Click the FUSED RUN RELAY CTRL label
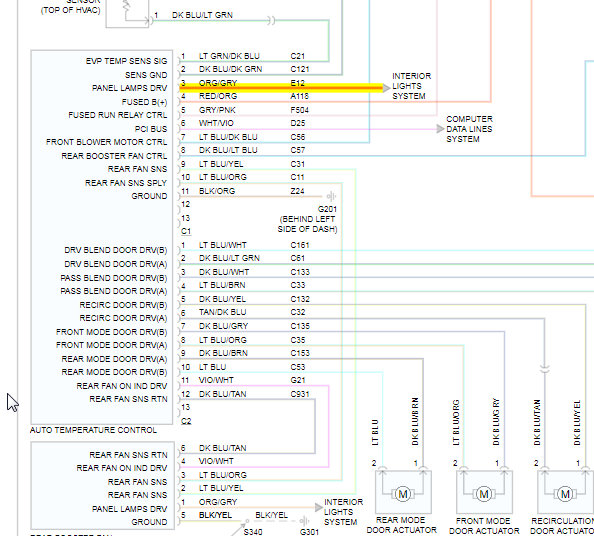Viewport: 594px width, 536px height. (117, 115)
